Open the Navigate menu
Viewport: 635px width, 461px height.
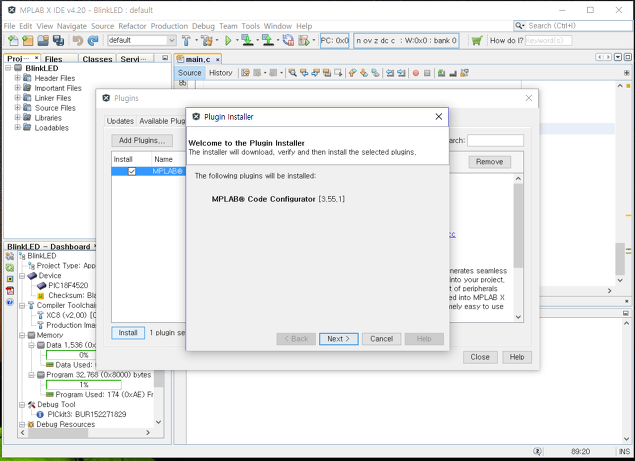point(72,26)
